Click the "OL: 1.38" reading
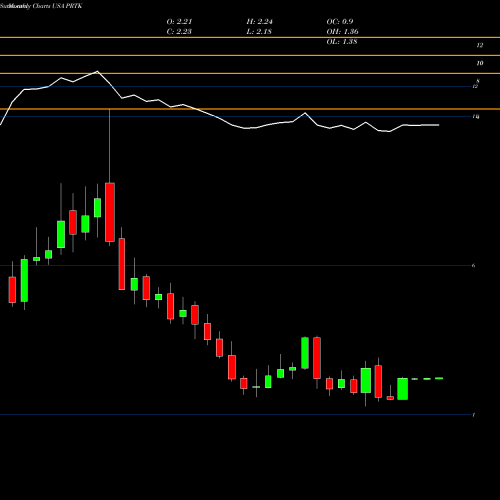The width and height of the screenshot is (500, 500). click(x=342, y=42)
